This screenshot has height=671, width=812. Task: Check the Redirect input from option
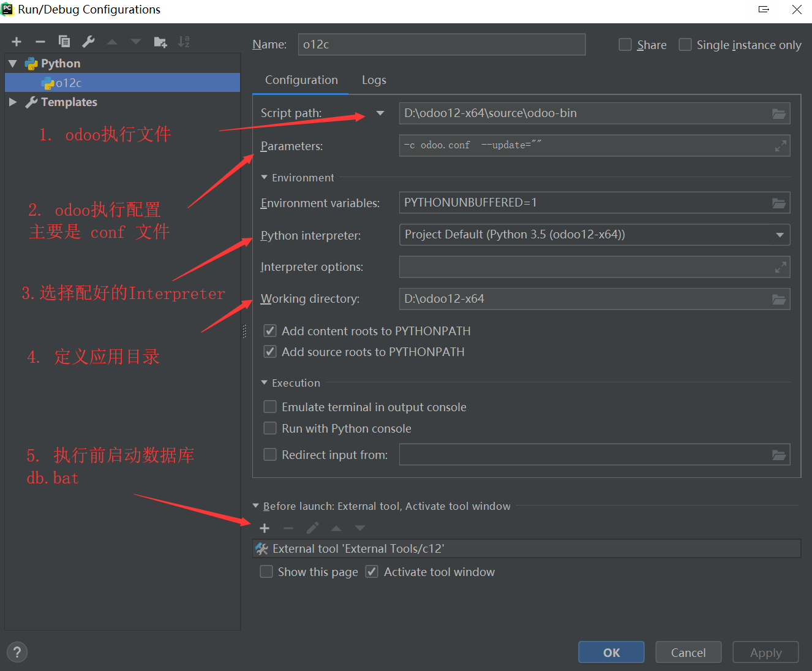(270, 455)
